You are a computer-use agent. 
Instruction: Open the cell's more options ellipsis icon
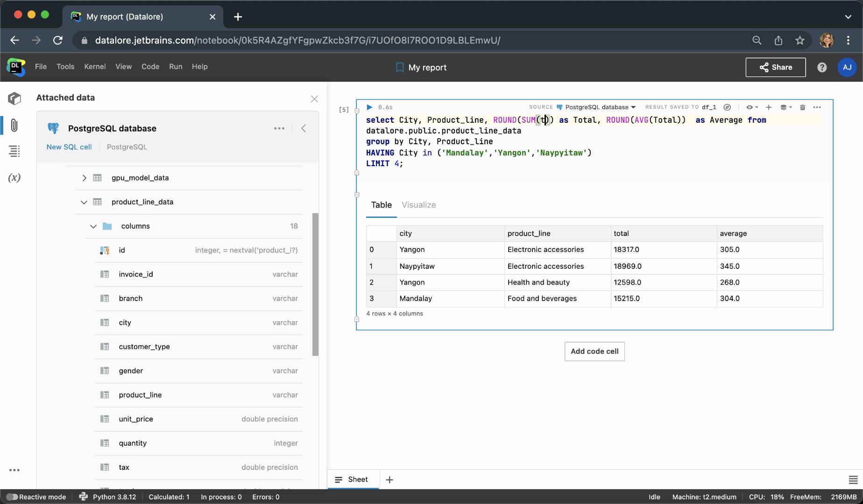[817, 107]
